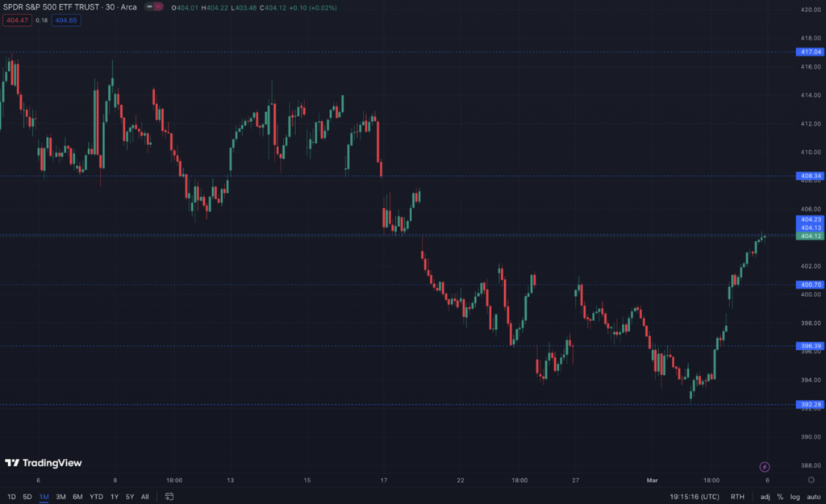Select the 3M range tab

coord(60,497)
